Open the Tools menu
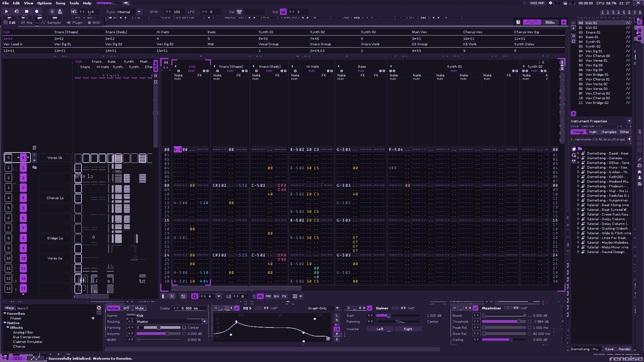 point(74,3)
